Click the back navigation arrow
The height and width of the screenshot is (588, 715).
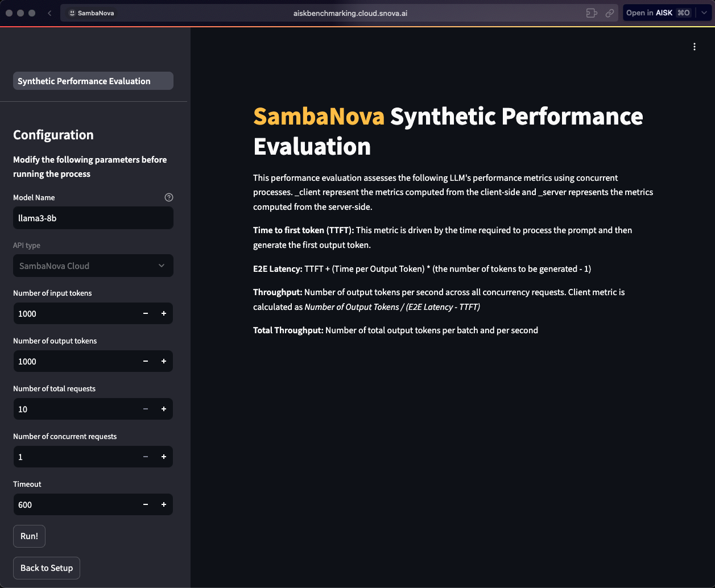pyautogui.click(x=49, y=13)
